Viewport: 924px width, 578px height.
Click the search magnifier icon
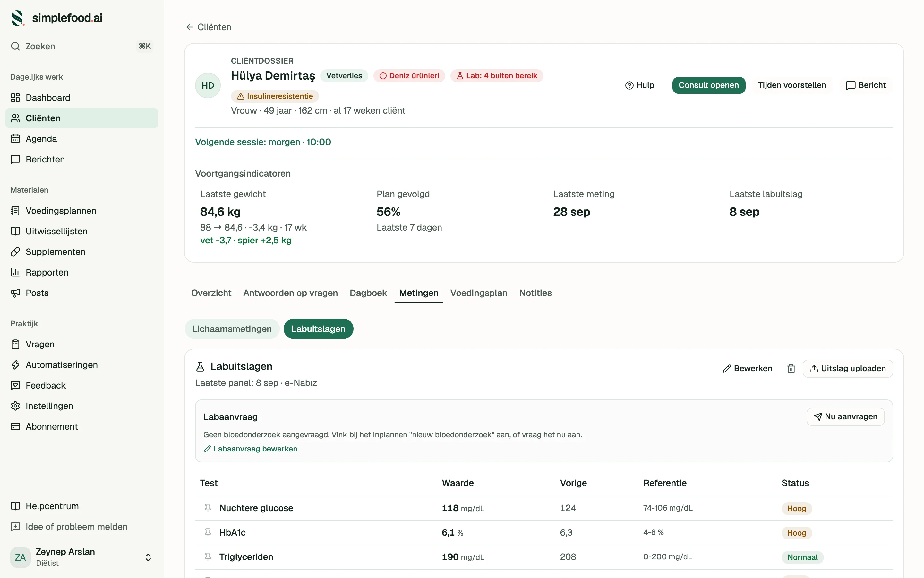point(15,46)
